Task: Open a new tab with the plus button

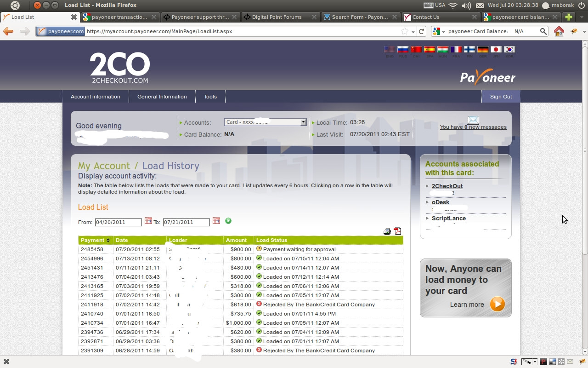Action: 569,17
